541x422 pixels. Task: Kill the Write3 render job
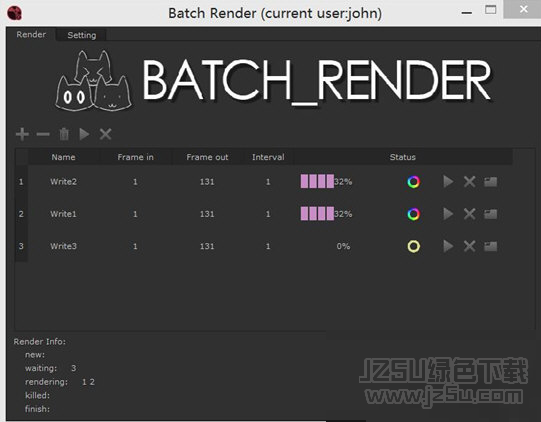tap(470, 246)
